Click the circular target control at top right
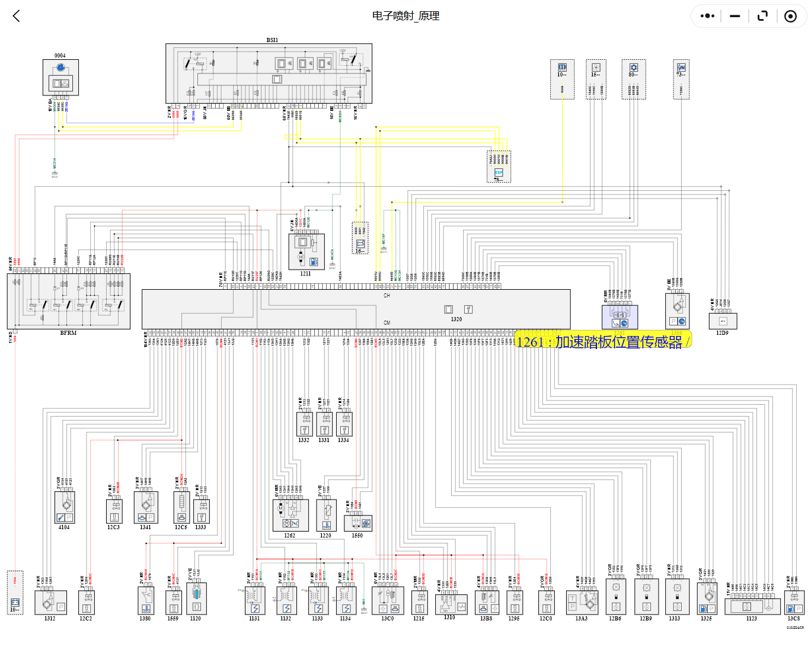Viewport: 811px width, 672px height. coord(790,16)
